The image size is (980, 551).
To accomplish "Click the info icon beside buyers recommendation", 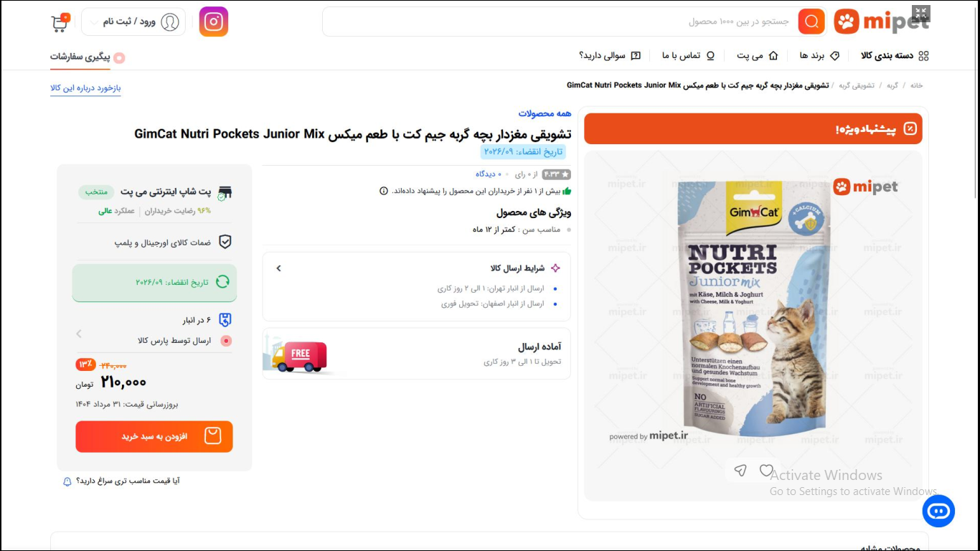I will pyautogui.click(x=384, y=191).
